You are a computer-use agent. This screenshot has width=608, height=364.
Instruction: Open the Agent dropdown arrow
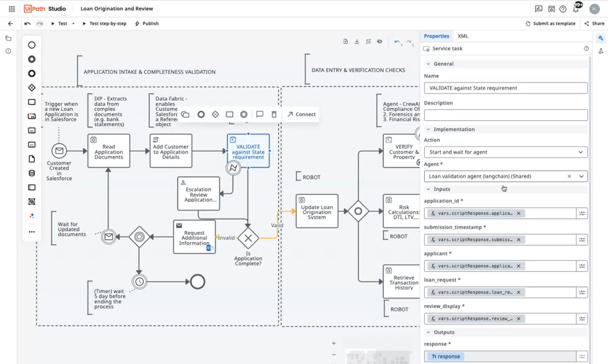click(x=581, y=177)
